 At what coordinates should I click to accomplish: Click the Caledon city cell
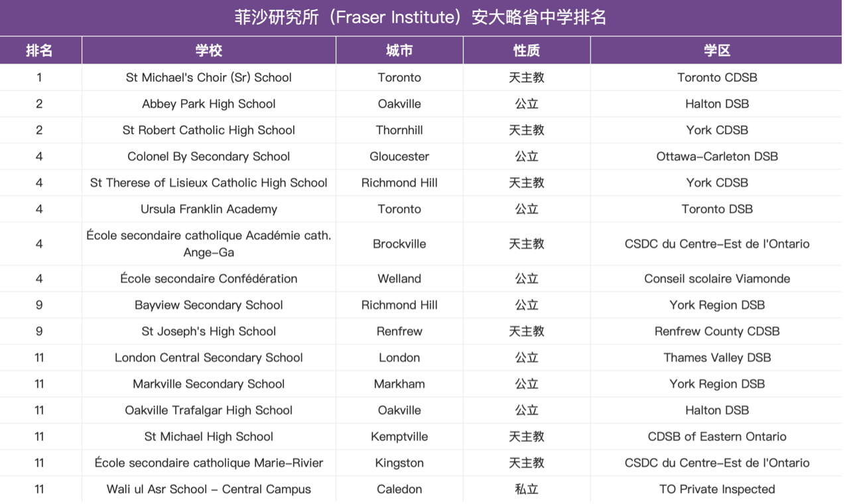[x=399, y=489]
